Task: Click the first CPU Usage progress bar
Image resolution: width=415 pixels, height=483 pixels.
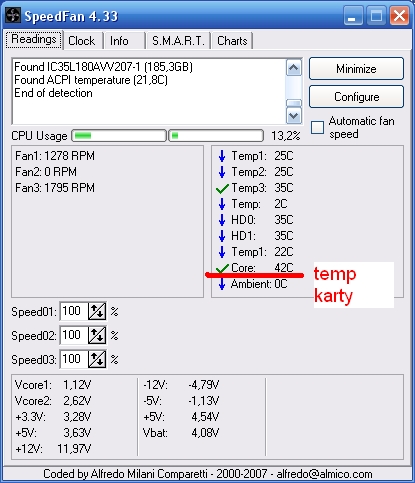Action: (119, 136)
